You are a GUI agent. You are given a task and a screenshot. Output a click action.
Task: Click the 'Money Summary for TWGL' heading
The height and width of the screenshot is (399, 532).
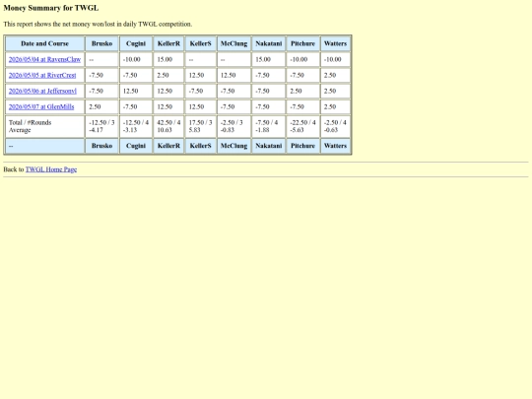(51, 8)
